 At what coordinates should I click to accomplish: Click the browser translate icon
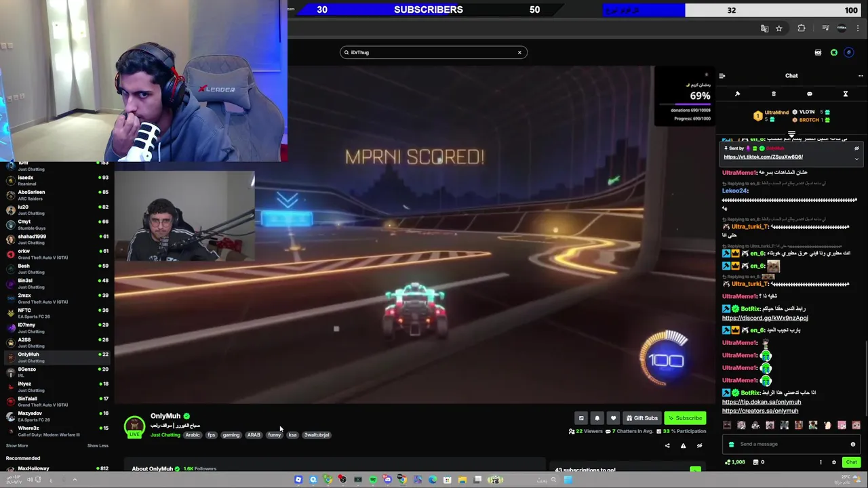coord(764,28)
